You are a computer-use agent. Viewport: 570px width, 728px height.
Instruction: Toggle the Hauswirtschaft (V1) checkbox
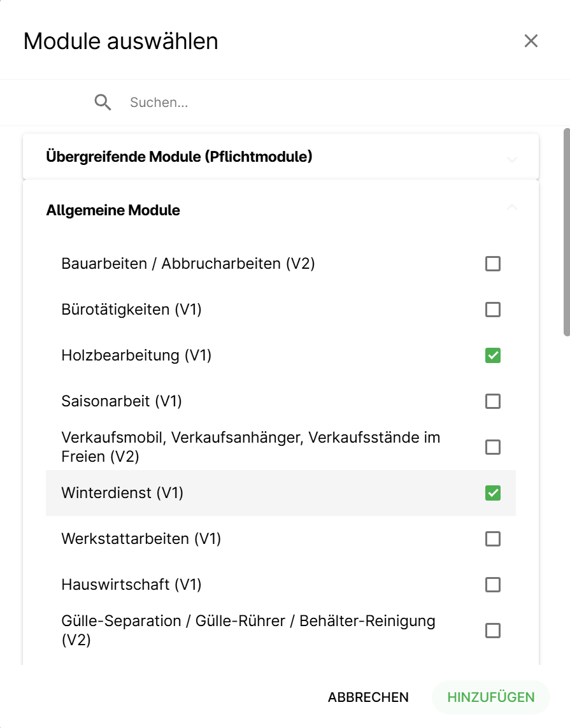[x=493, y=585]
